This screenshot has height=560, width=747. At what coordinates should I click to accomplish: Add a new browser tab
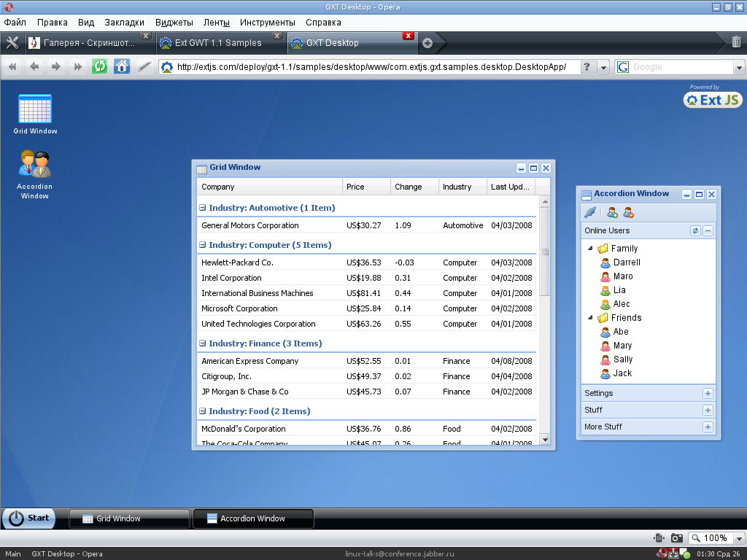click(427, 43)
